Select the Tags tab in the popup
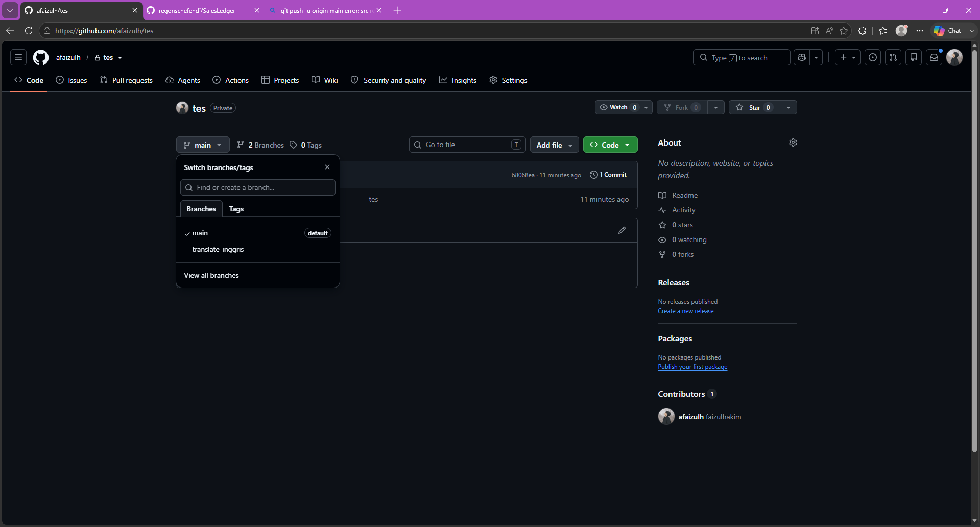 [236, 209]
